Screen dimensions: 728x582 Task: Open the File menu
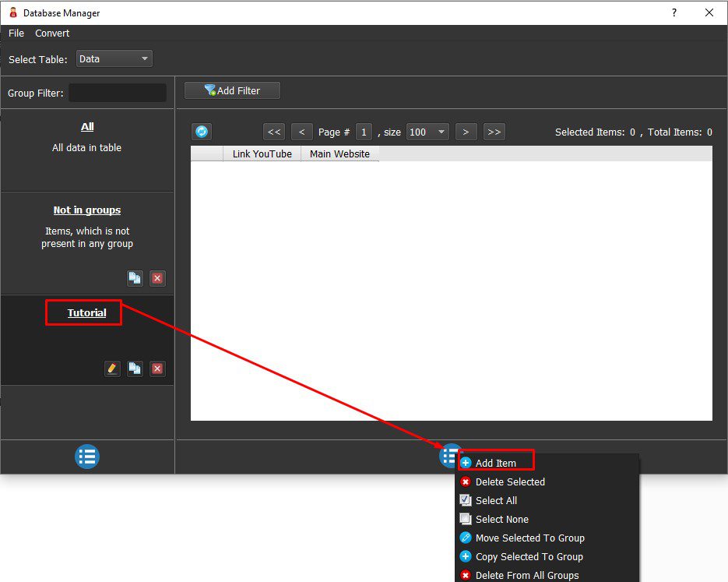(x=16, y=34)
